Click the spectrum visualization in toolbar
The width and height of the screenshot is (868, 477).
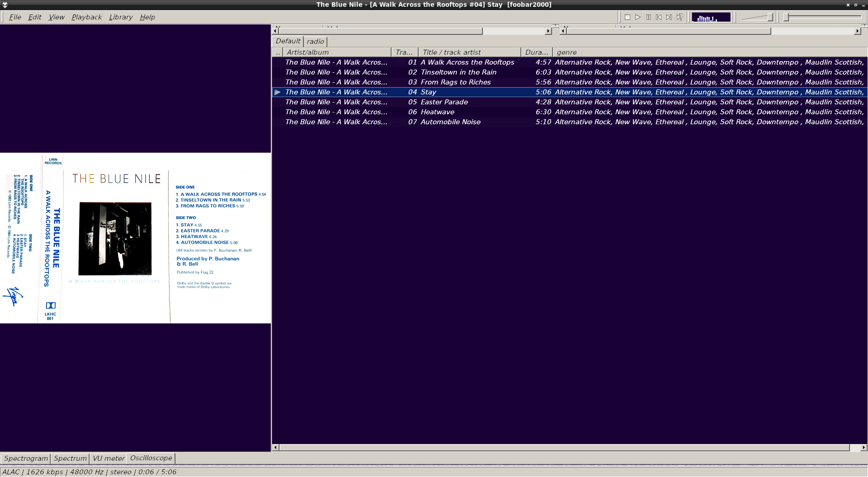pyautogui.click(x=711, y=17)
